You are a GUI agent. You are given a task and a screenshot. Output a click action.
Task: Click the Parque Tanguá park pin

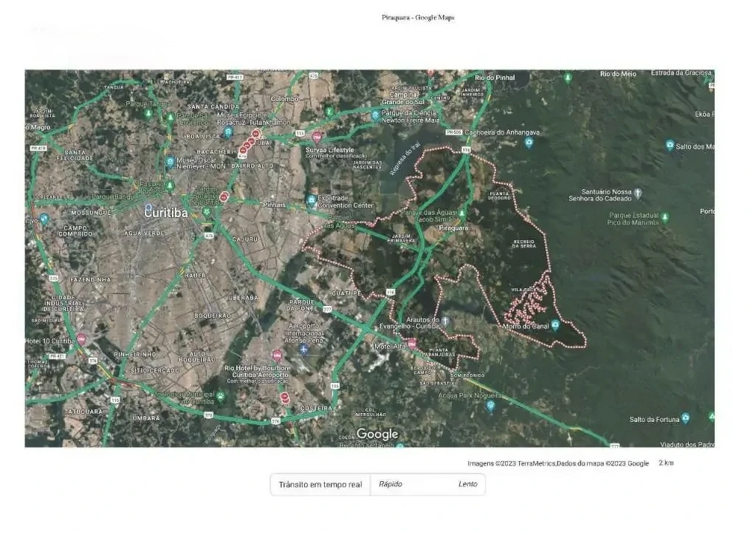pyautogui.click(x=149, y=113)
